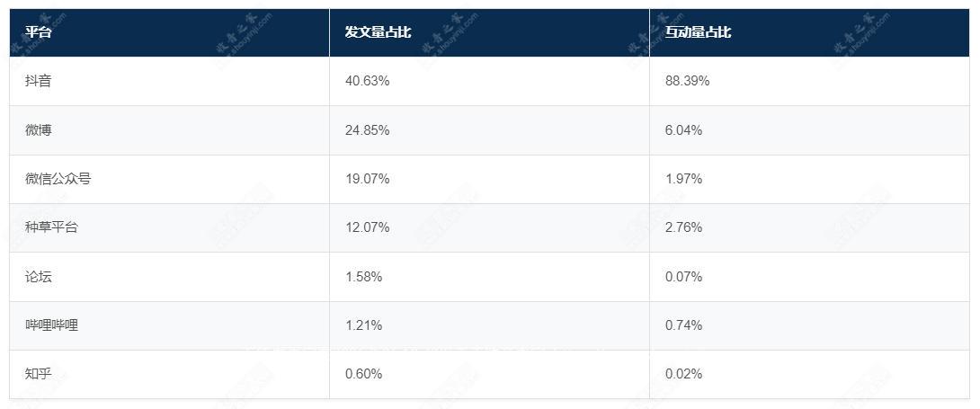Select the 种草平台 row label
Viewport: 980px width, 409px height.
51,227
